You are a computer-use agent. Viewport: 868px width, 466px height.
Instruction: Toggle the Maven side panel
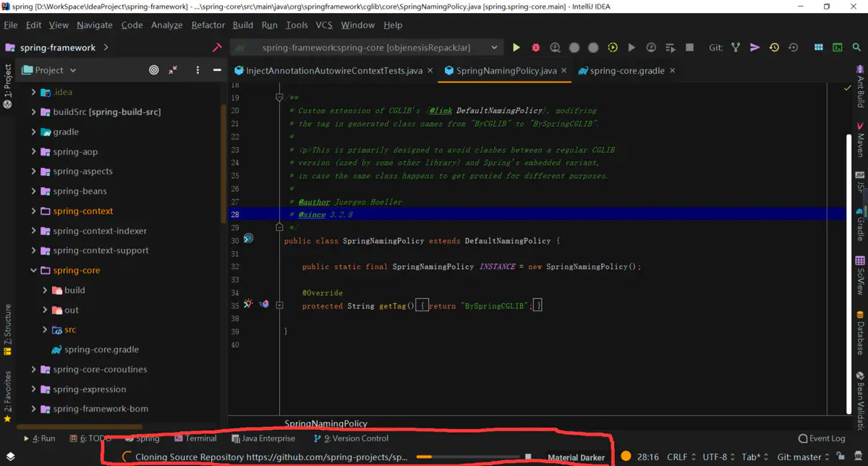860,140
